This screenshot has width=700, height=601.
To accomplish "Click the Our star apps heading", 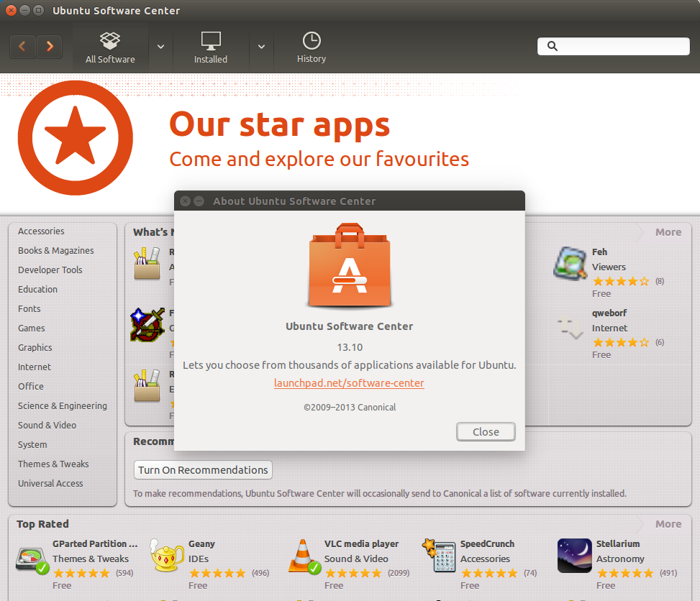I will coord(279,125).
